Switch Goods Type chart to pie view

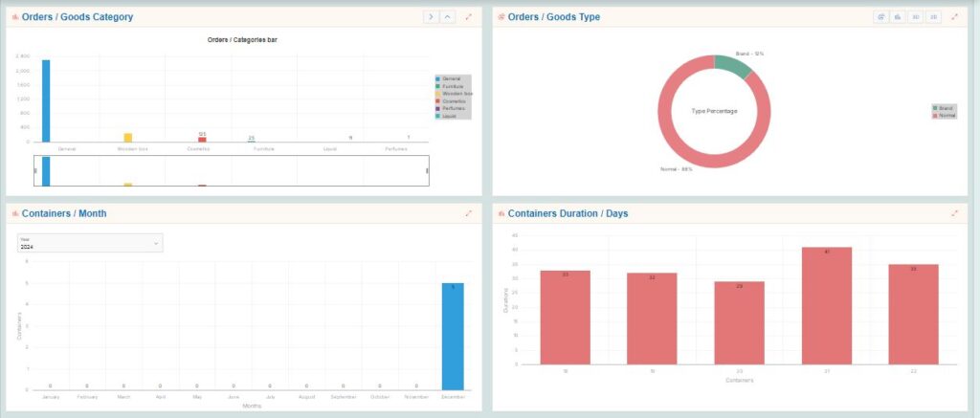(880, 17)
